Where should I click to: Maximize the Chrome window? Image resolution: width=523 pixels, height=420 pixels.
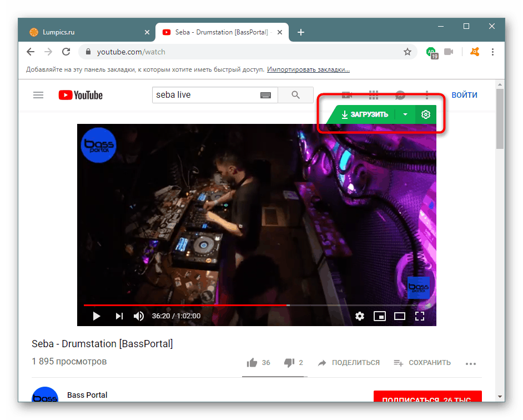466,26
